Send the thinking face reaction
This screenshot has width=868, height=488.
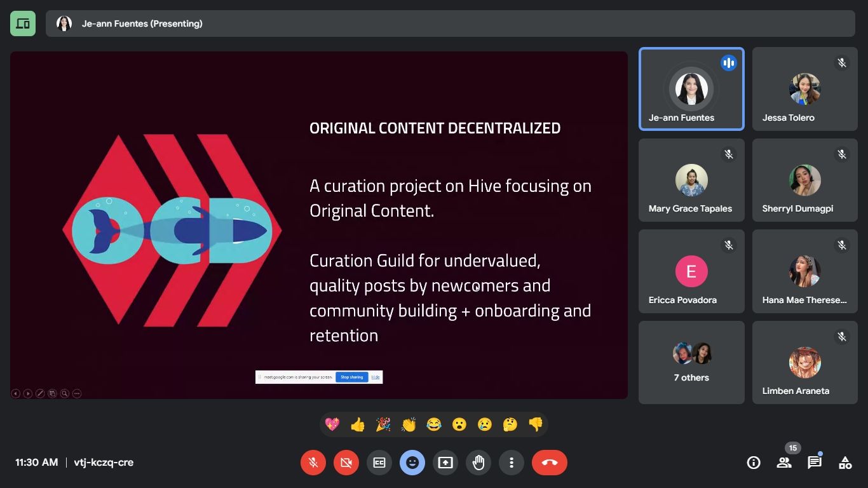pyautogui.click(x=510, y=424)
